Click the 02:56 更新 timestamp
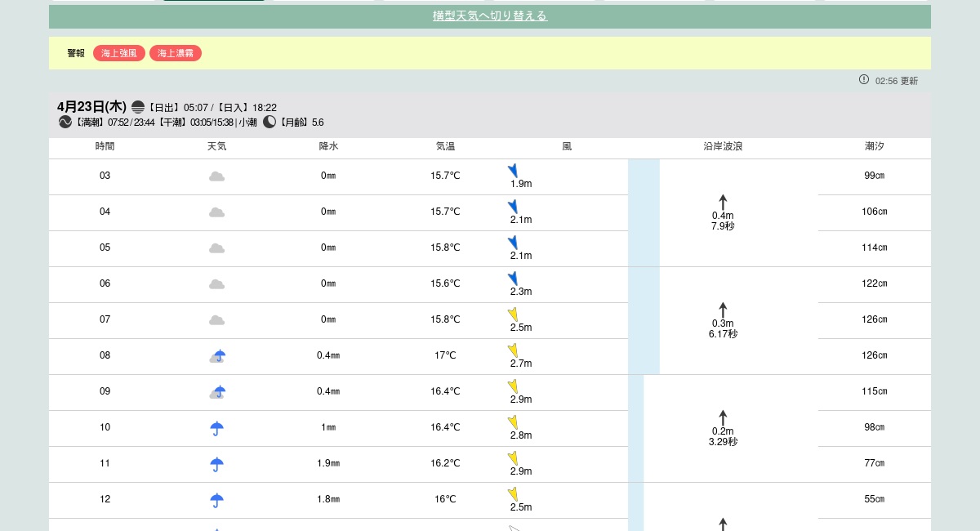Viewport: 980px width, 531px height. (897, 81)
